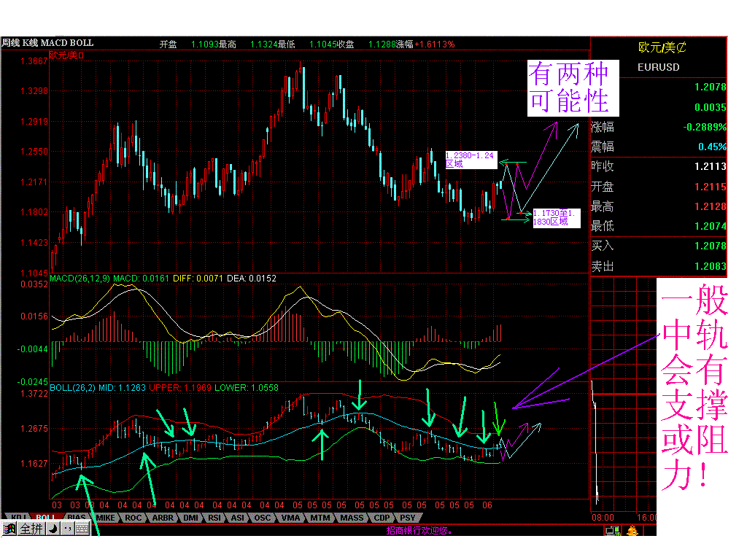Viewport: 747px width, 560px height.
Task: Toggle the punctuation mode button on IME bar
Action: [68, 529]
